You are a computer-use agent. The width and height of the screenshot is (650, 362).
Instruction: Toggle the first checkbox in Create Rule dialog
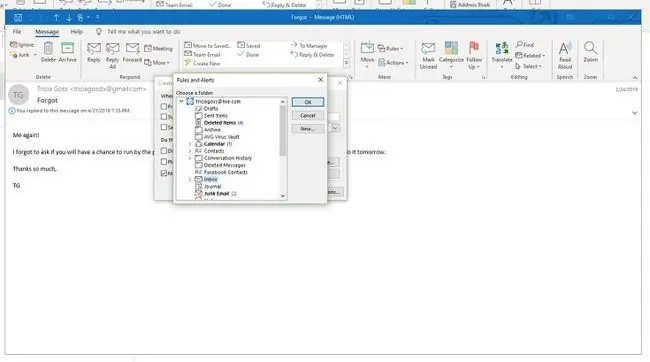[164, 107]
